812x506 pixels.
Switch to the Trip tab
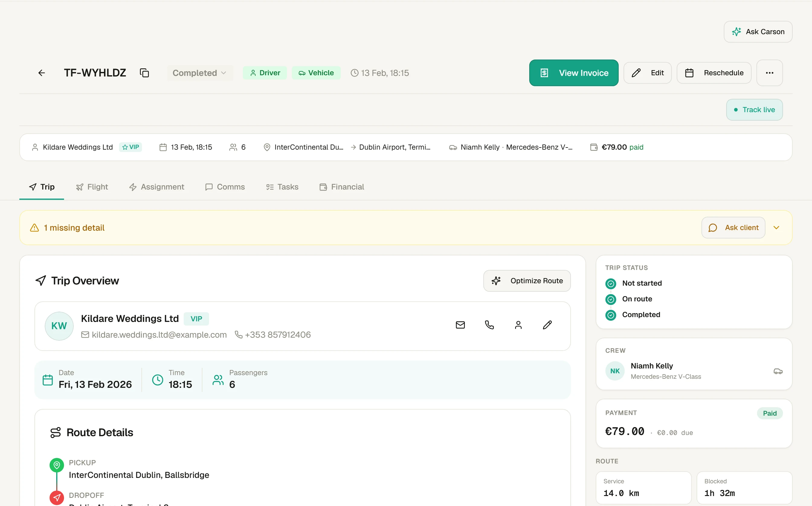click(42, 187)
